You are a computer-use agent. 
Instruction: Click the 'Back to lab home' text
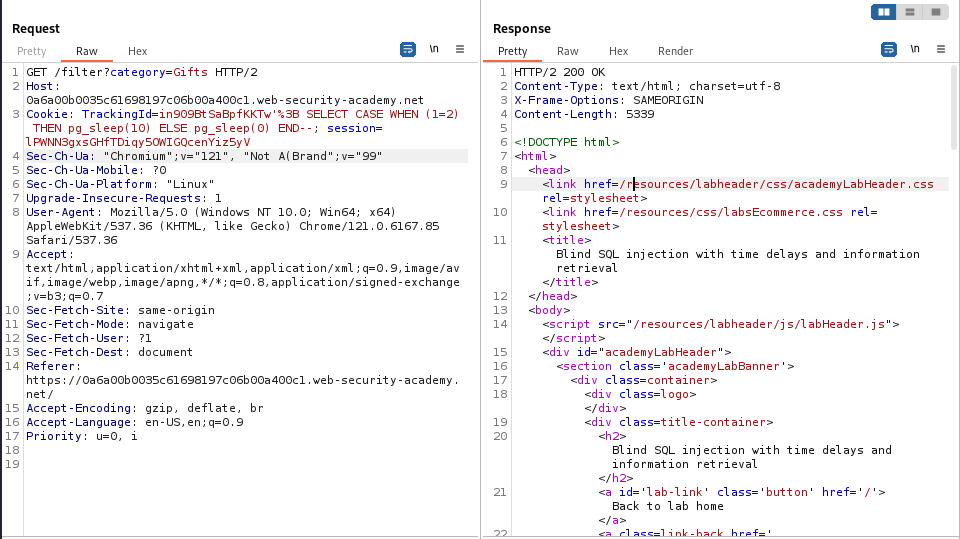pyautogui.click(x=668, y=507)
